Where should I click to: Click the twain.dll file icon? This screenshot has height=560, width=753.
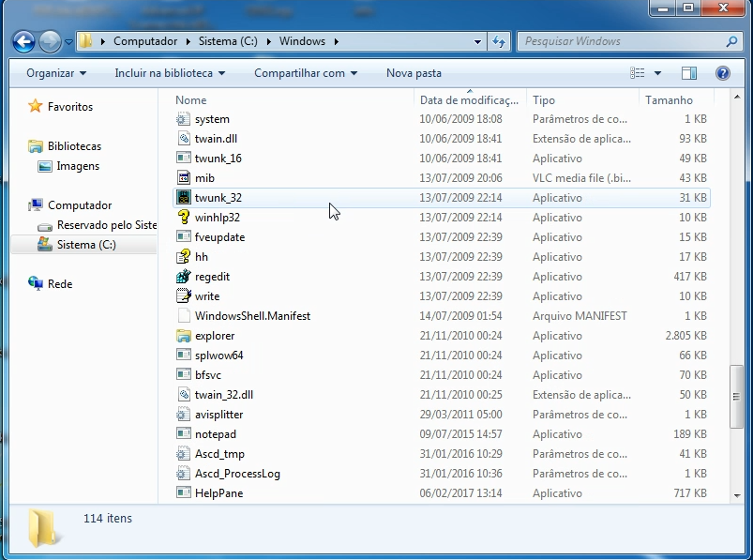[184, 138]
